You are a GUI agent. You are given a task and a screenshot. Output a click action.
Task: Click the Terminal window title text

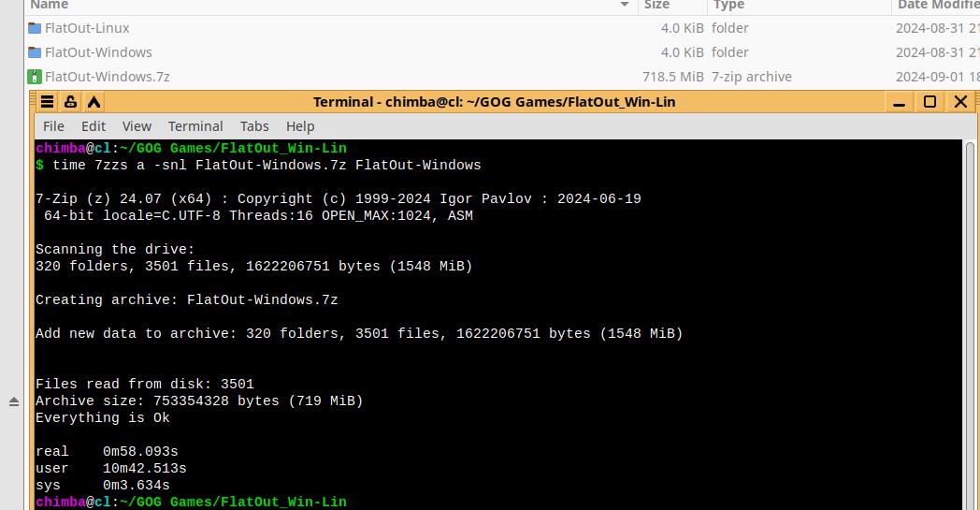click(494, 102)
